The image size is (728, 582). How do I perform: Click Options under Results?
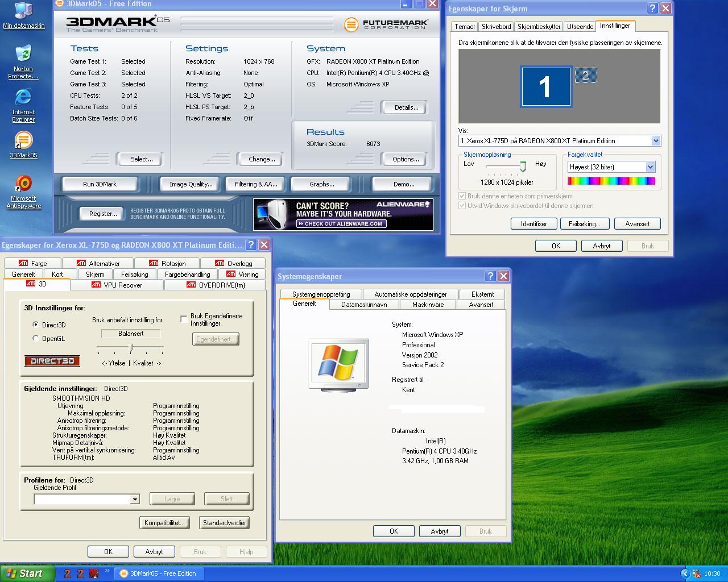406,159
